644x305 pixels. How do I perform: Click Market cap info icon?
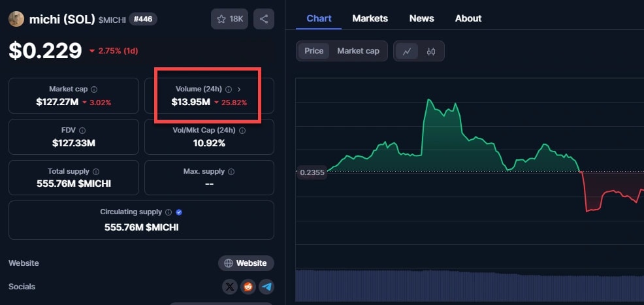point(94,89)
